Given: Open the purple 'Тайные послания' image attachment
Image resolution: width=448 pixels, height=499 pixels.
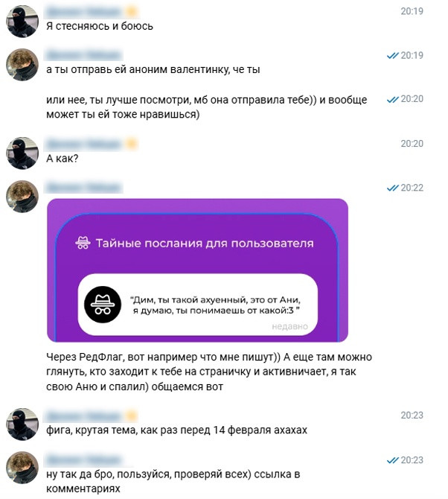Looking at the screenshot, I should pos(197,270).
